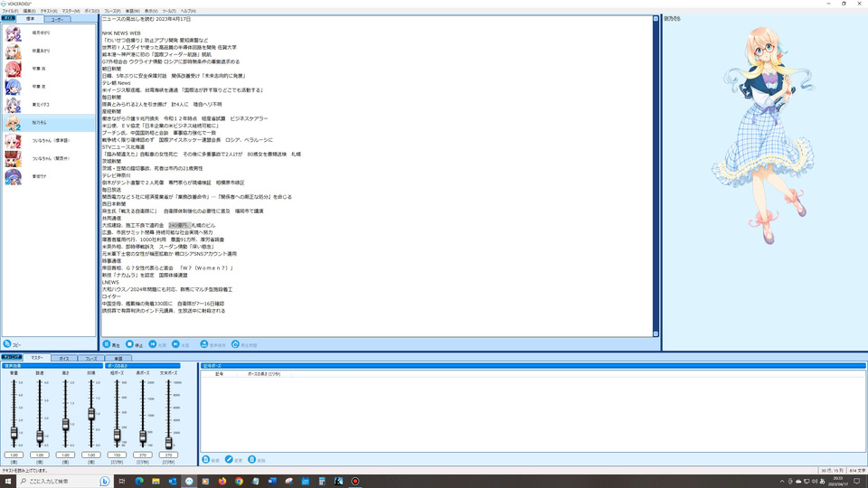Check duration with 再生時間 icon
The width and height of the screenshot is (868, 488).
tap(235, 344)
